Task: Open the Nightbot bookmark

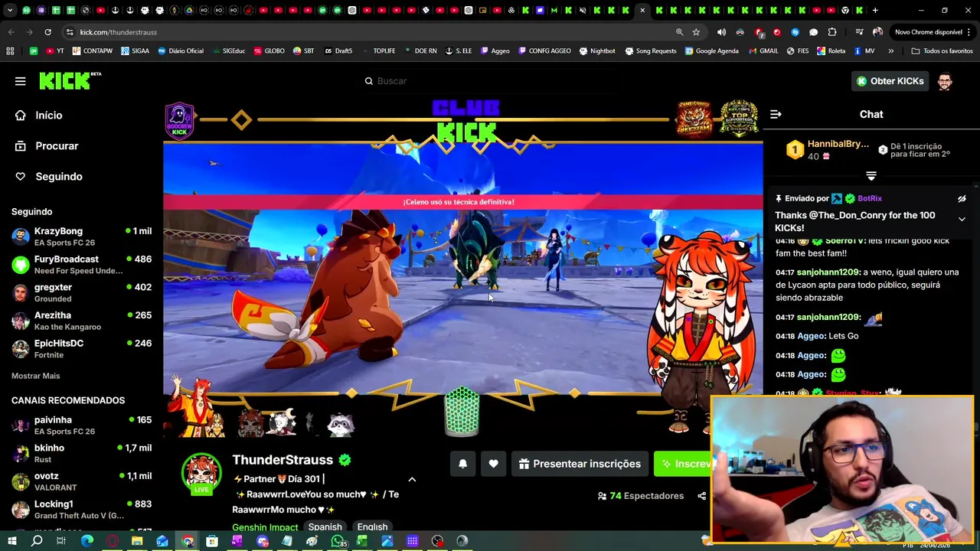Action: (597, 51)
